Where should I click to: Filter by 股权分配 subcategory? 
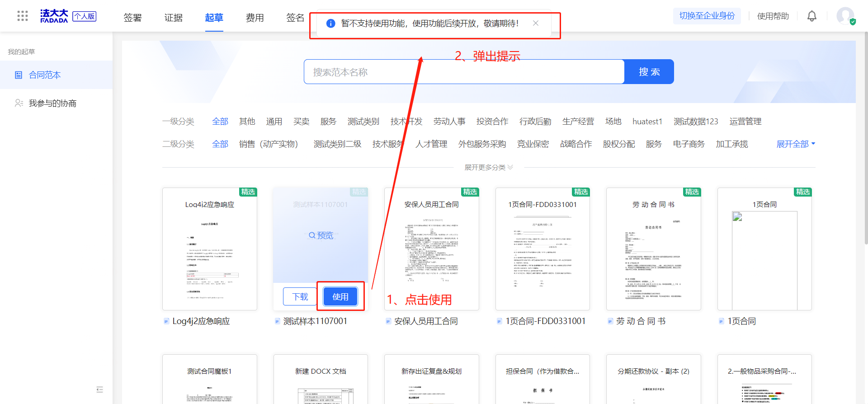pos(619,144)
